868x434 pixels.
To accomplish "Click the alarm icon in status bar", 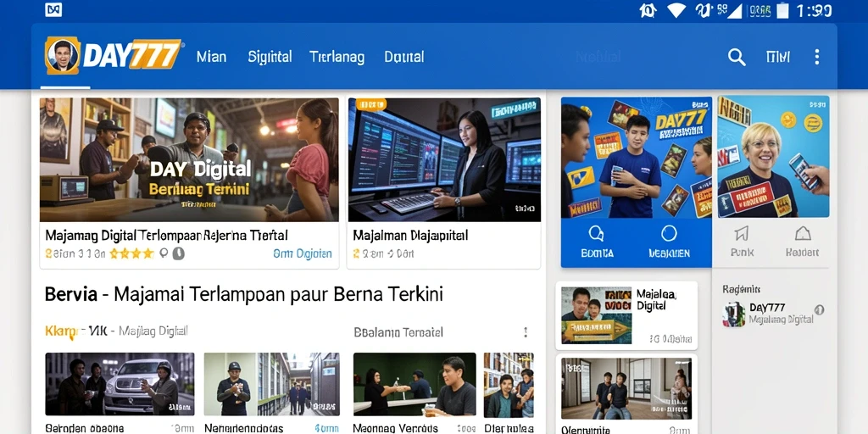I will [x=648, y=10].
